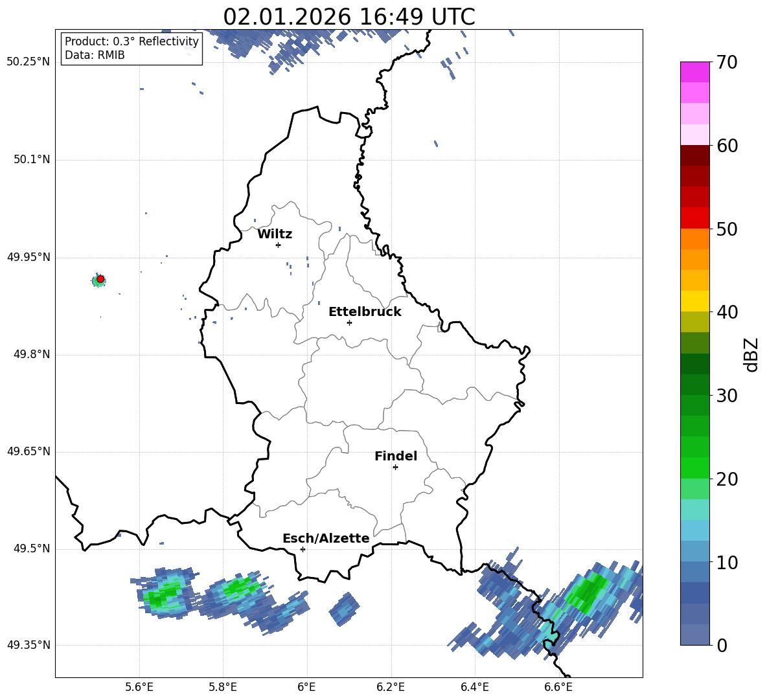Click the 6.2°E longitude label

pos(391,687)
